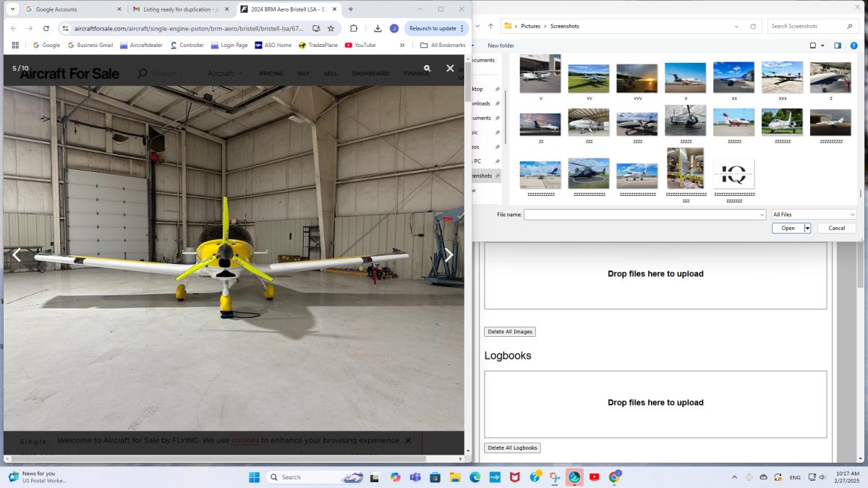Reload the aircraftforsale page
Screen dimensions: 868x488
[x=46, y=28]
